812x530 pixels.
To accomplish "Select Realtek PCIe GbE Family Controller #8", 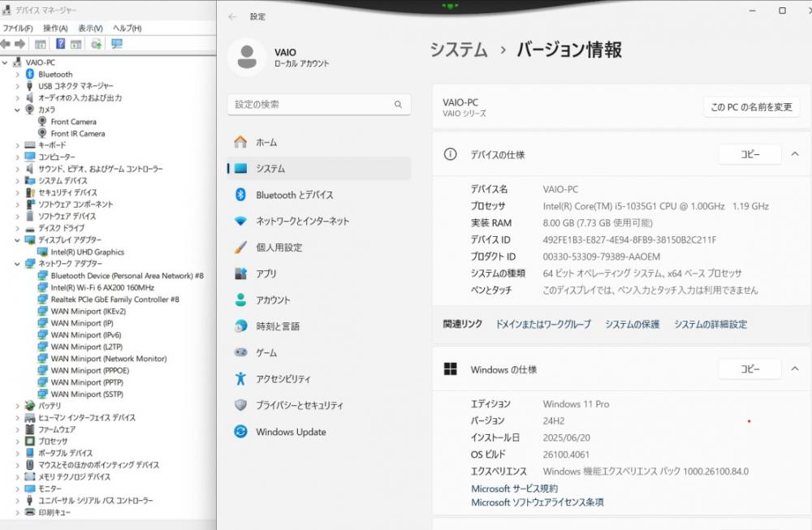I will (115, 299).
